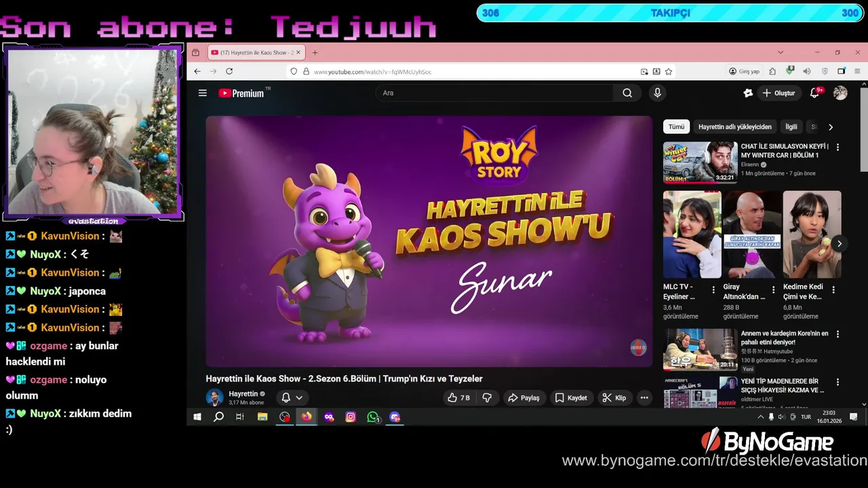Click the Paylaş share button
The width and height of the screenshot is (868, 488).
coord(524,398)
